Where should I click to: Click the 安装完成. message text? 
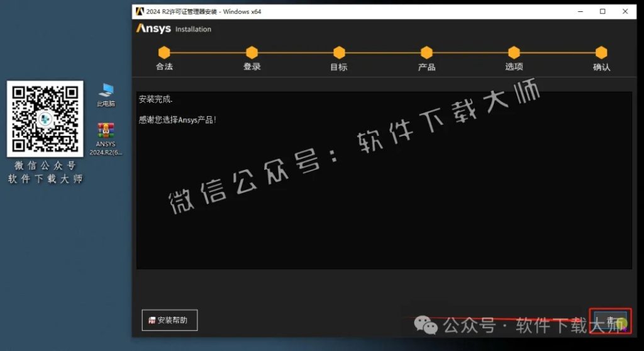(x=156, y=99)
